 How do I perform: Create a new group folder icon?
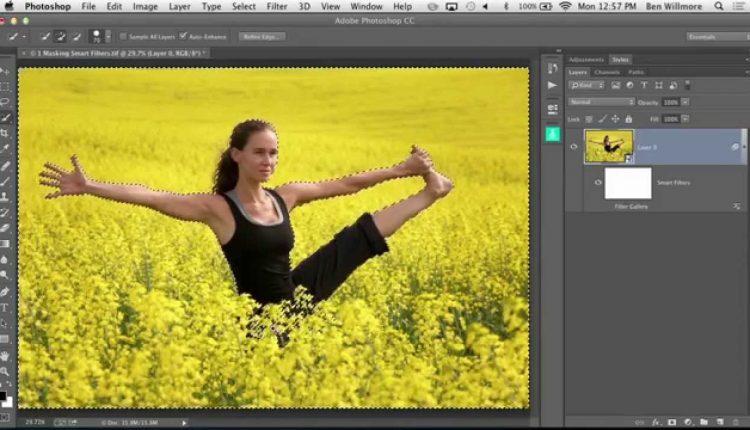click(x=704, y=422)
